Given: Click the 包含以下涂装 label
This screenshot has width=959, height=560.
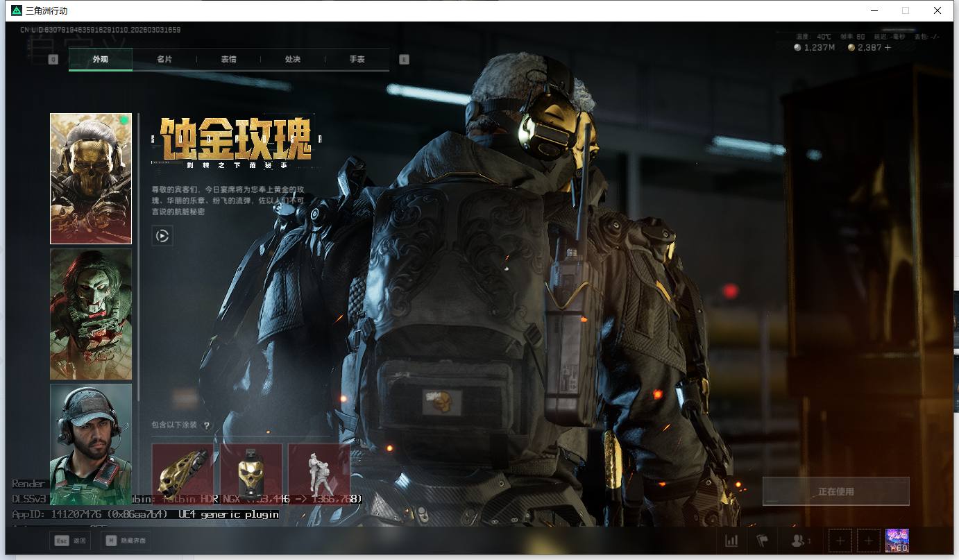Looking at the screenshot, I should (175, 425).
